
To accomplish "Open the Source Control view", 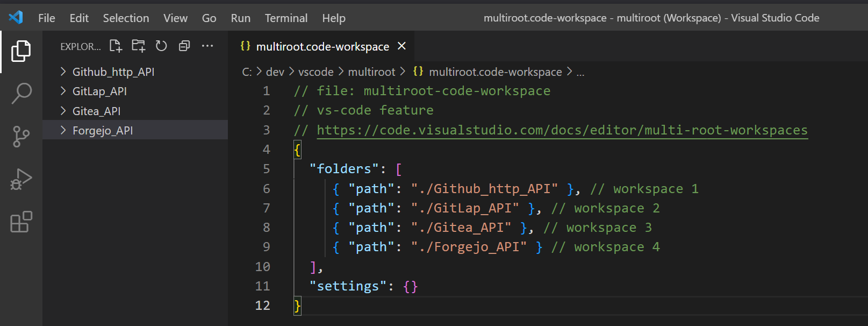I will (21, 136).
